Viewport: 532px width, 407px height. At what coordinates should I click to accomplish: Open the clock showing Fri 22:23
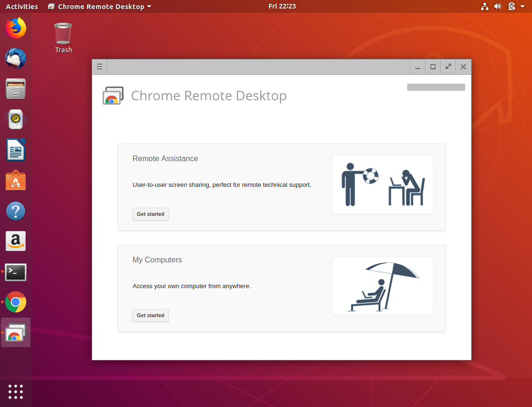pyautogui.click(x=282, y=6)
